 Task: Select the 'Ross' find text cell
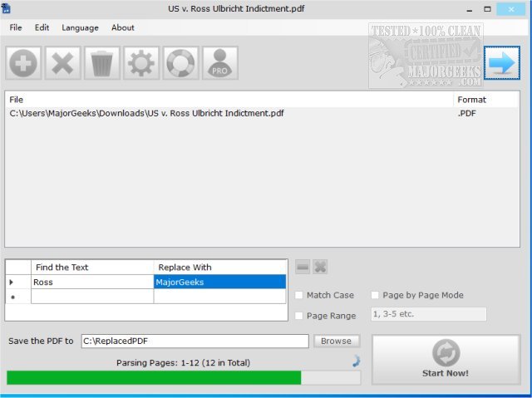point(92,282)
